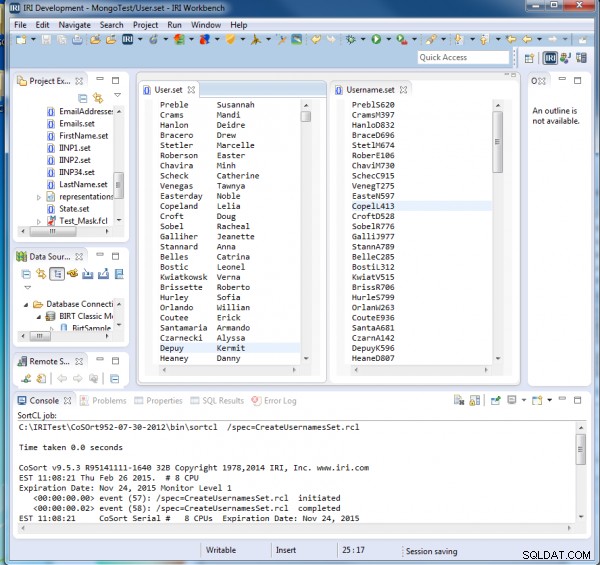Image resolution: width=600 pixels, height=565 pixels.
Task: Open Display Selected Console dropdown arrow
Action: pos(523,401)
